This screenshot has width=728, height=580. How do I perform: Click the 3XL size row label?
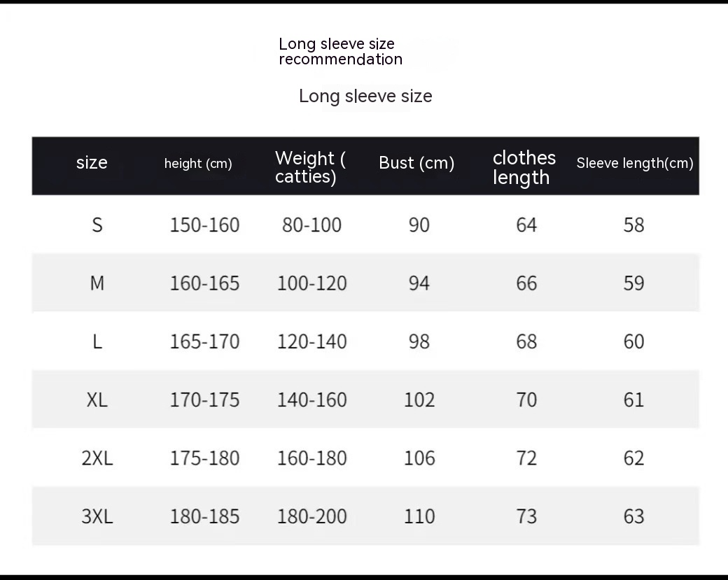tap(97, 516)
